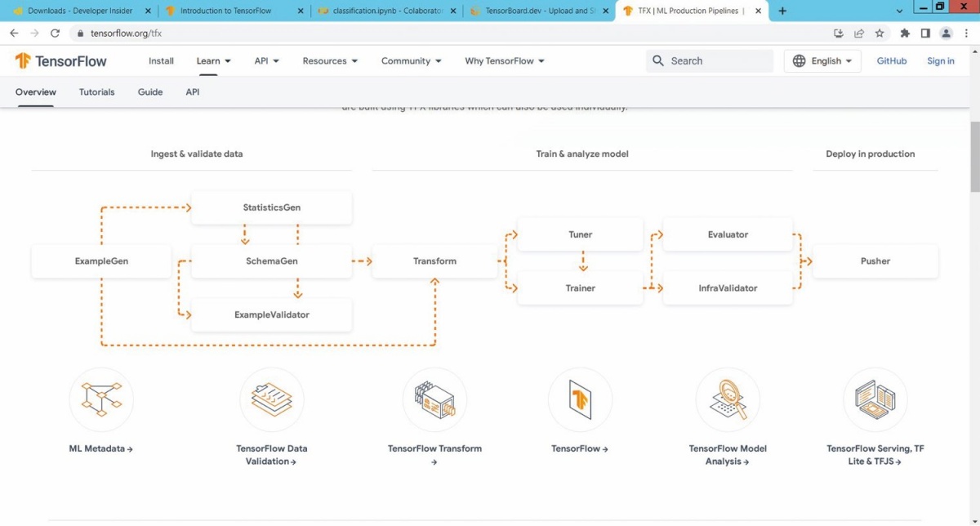Click the Sign in link

pos(941,61)
